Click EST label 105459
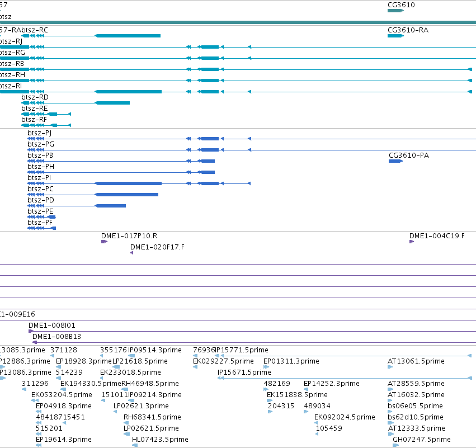Screen dimensions: 476x448 coord(329,428)
